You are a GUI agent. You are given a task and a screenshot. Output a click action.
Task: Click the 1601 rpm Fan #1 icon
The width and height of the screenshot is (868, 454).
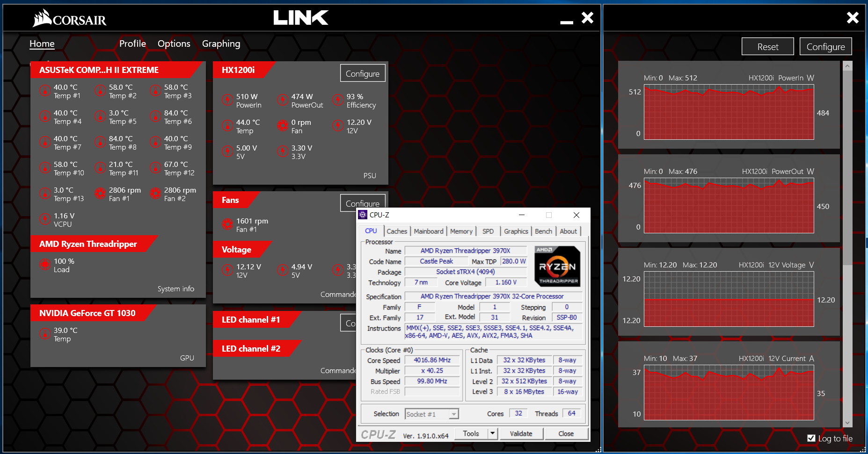pyautogui.click(x=227, y=224)
